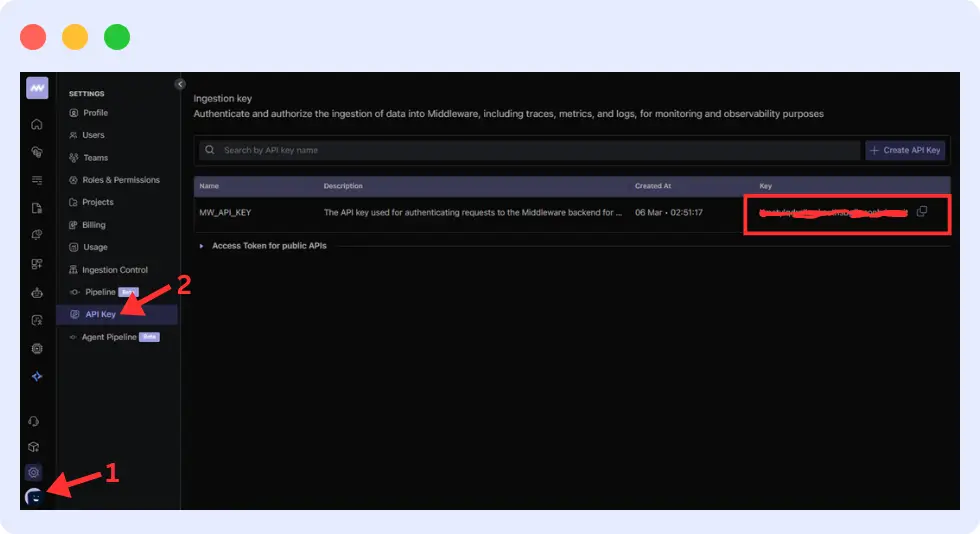Open the CPU chip icon in left rail
The width and height of the screenshot is (980, 534).
[37, 348]
